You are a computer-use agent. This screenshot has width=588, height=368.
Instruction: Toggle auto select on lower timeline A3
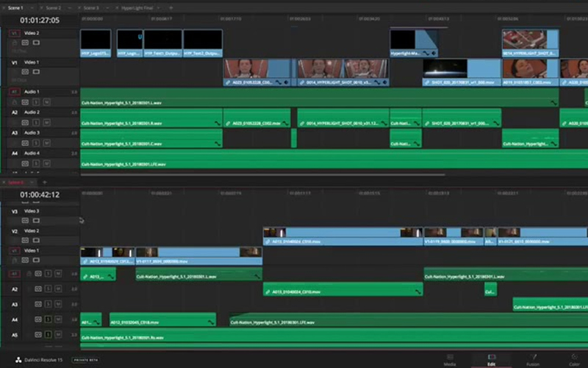[38, 304]
